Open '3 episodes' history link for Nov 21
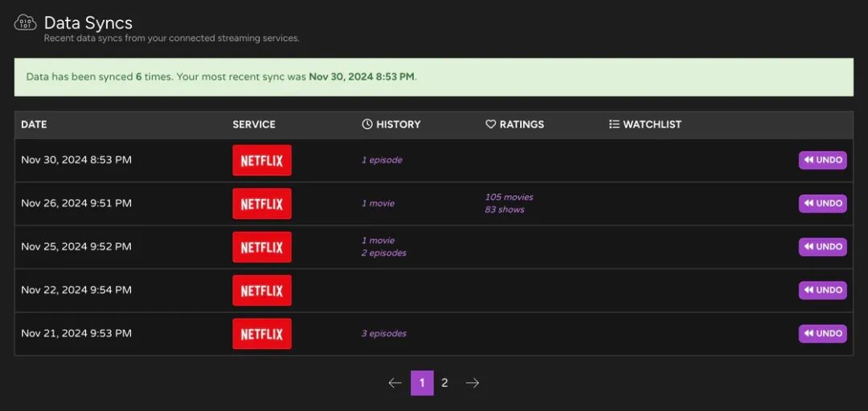Image resolution: width=868 pixels, height=411 pixels. 384,333
